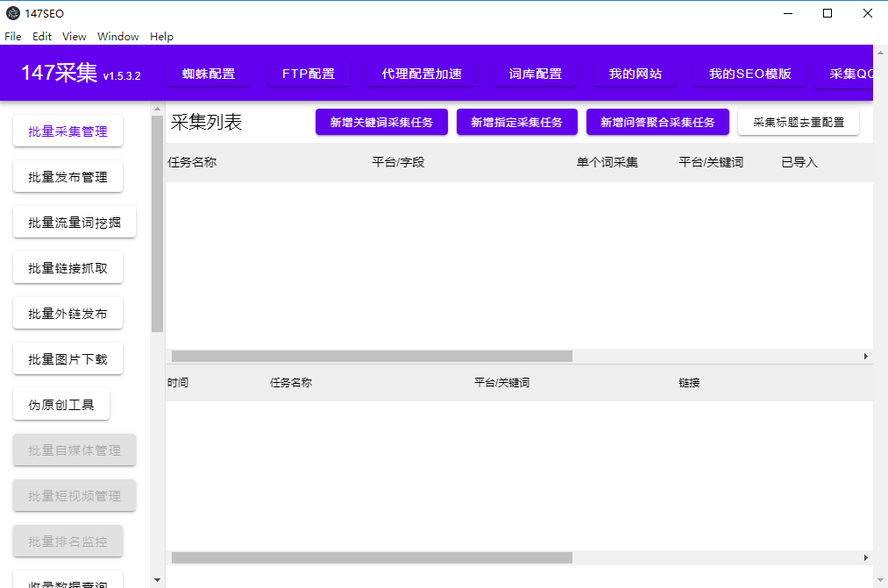This screenshot has width=888, height=588.
Task: Open the FTP配置 settings
Action: 309,74
